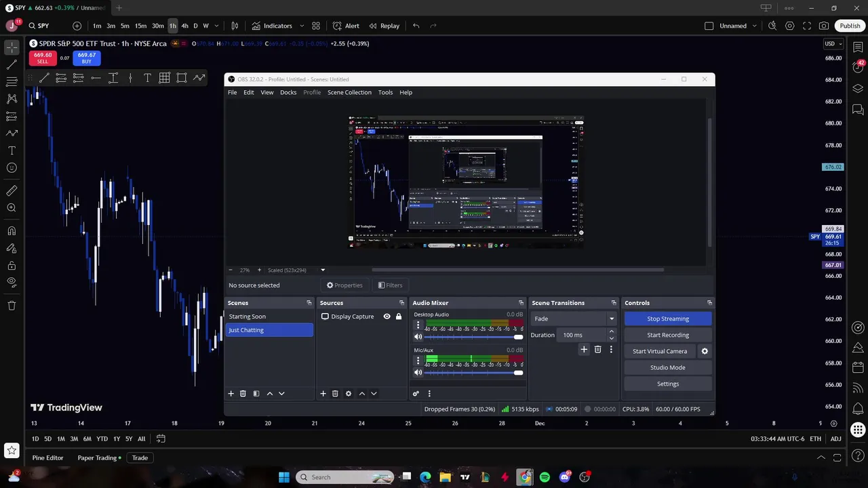This screenshot has height=488, width=868.
Task: Click the trash remove objects icon in TradingView
Action: tap(12, 306)
